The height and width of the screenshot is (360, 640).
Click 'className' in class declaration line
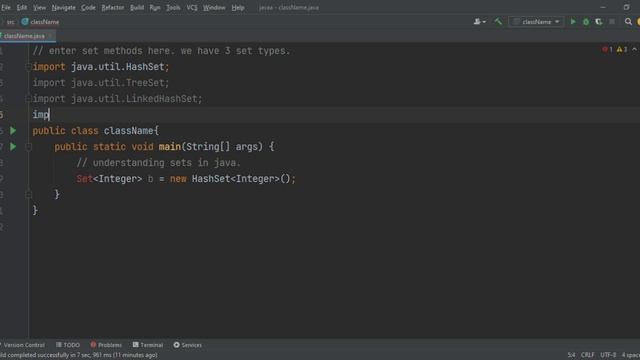(x=129, y=131)
